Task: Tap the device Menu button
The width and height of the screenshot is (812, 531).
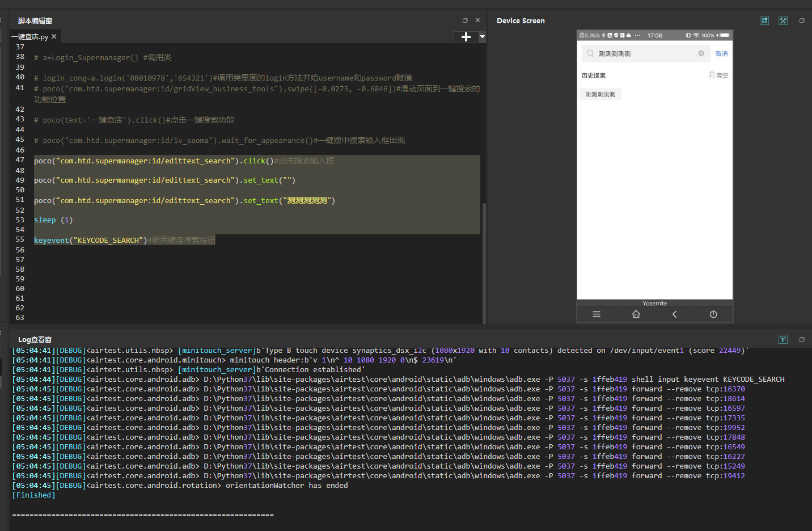Action: click(597, 314)
